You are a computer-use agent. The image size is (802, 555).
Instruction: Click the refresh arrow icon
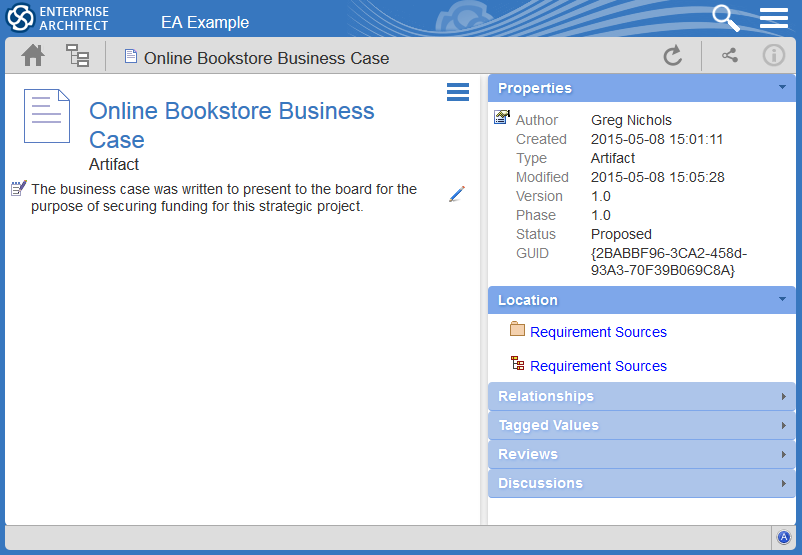point(673,56)
